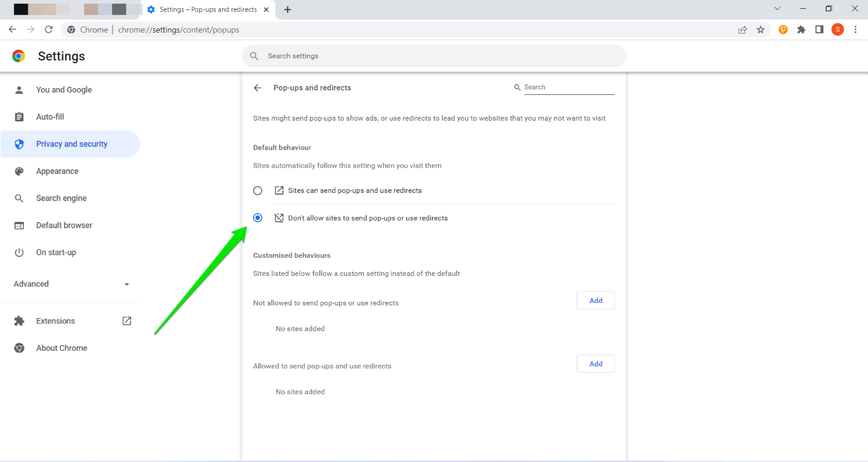Open the tab search chevron
Screen dimensions: 868x462
[x=777, y=9]
